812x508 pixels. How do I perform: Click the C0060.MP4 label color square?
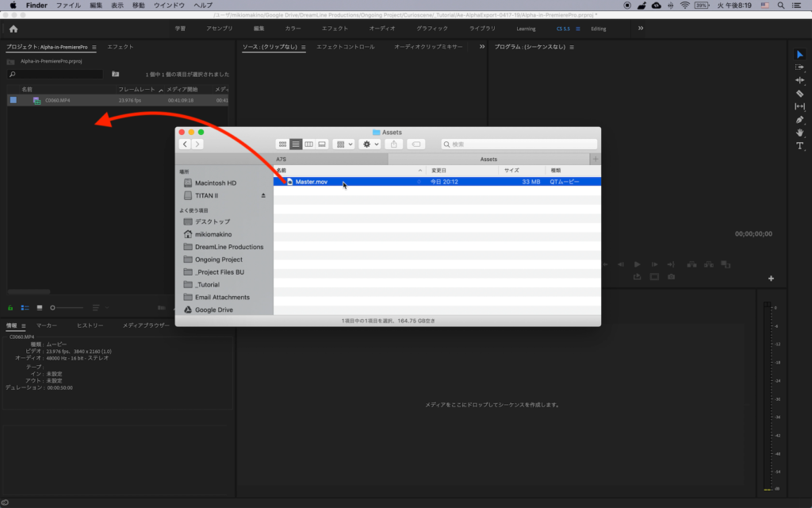tap(13, 100)
